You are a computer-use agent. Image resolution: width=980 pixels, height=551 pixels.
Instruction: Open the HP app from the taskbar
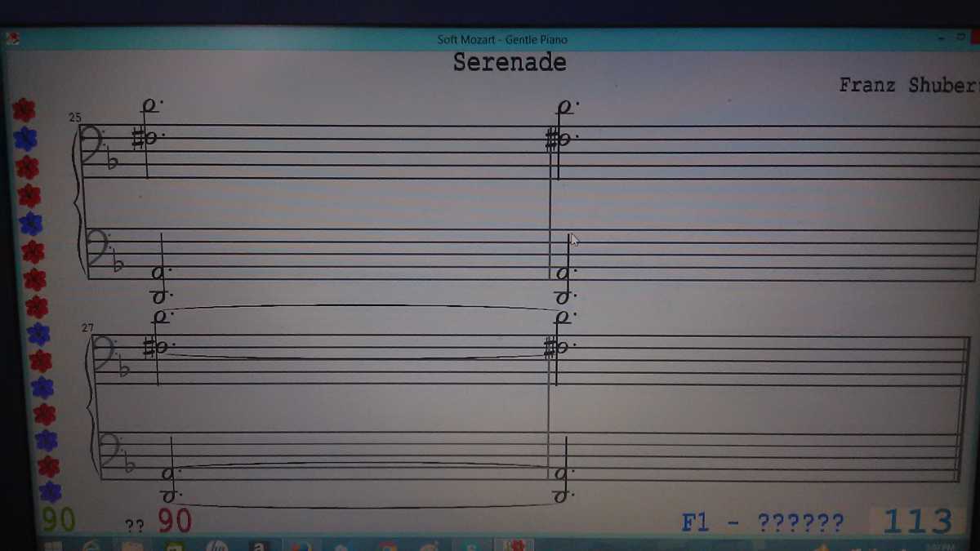[216, 545]
